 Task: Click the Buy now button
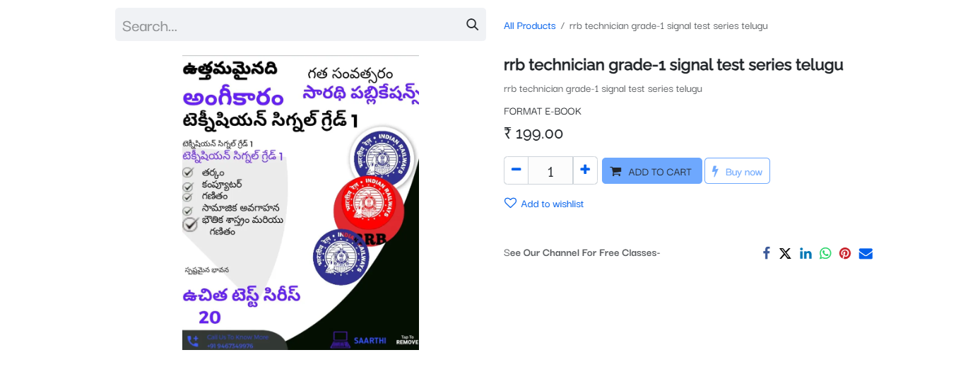[x=737, y=171]
